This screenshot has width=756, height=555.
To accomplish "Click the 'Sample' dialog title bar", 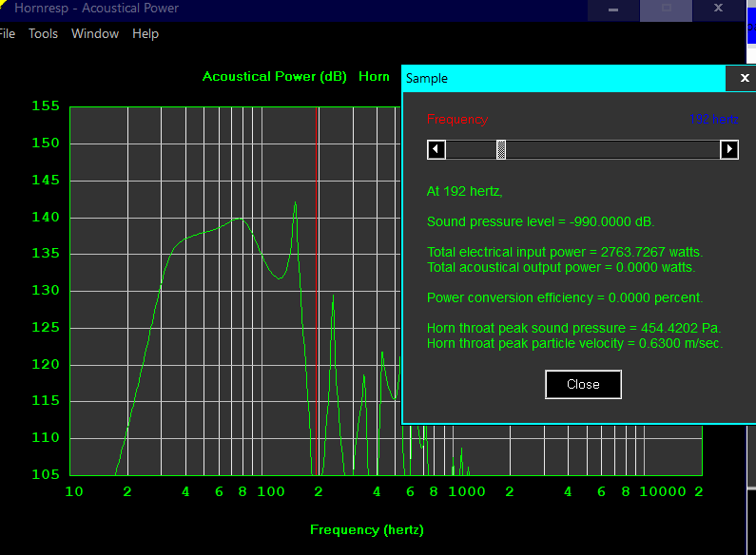I will pos(564,78).
